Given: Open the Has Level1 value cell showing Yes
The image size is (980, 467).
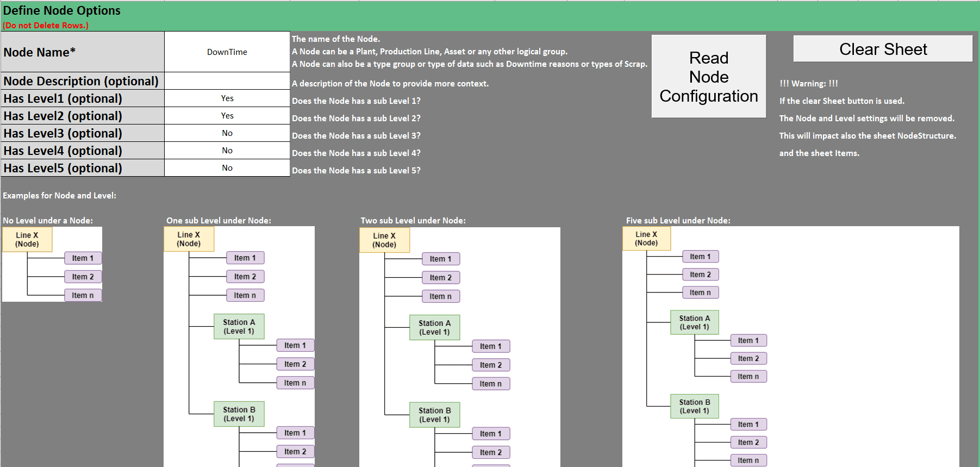Looking at the screenshot, I should click(227, 98).
